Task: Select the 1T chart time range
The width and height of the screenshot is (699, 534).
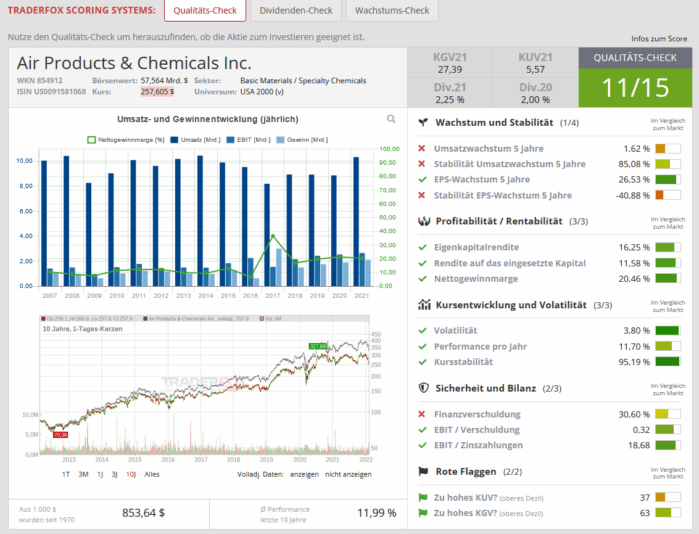Action: 66,474
